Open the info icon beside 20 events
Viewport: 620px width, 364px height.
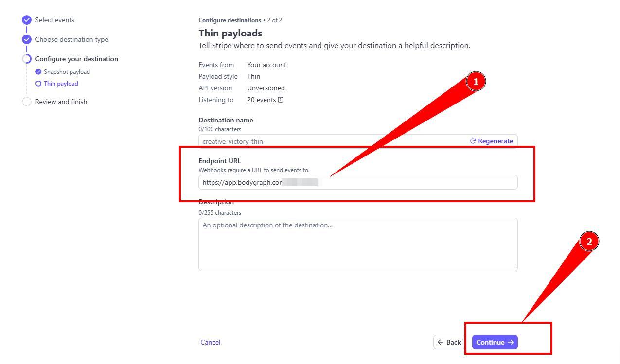coord(281,100)
